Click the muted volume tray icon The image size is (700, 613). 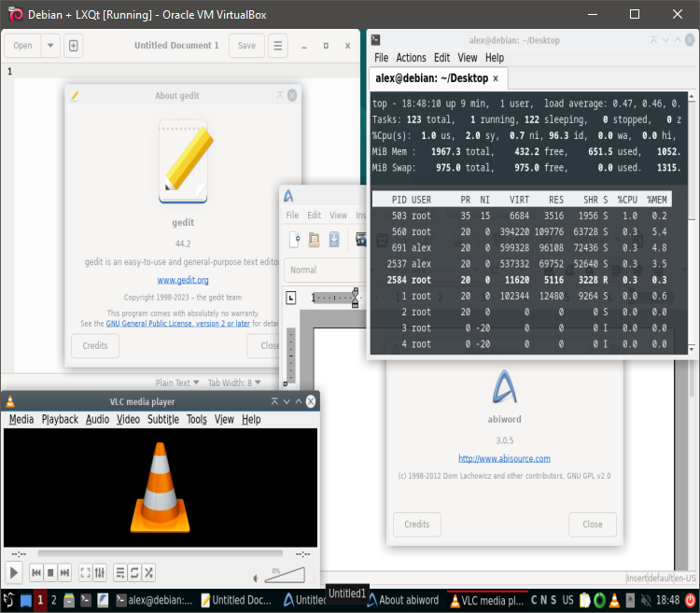click(x=645, y=601)
